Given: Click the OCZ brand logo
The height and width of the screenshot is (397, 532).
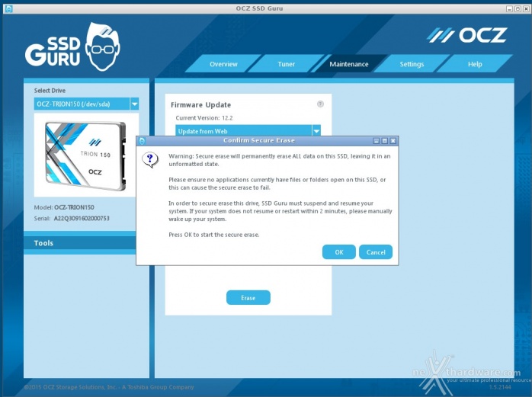Looking at the screenshot, I should (x=466, y=35).
